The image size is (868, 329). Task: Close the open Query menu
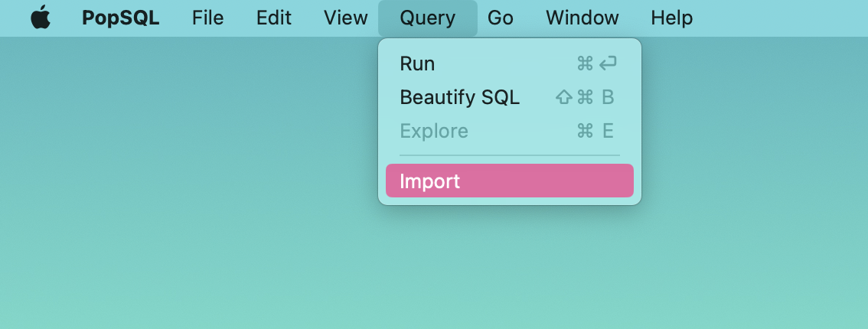click(427, 18)
